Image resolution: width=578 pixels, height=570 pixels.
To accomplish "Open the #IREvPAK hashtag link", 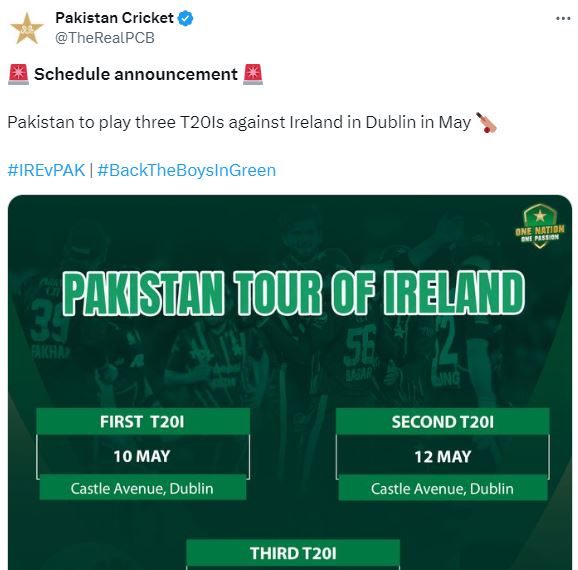I will pos(46,170).
